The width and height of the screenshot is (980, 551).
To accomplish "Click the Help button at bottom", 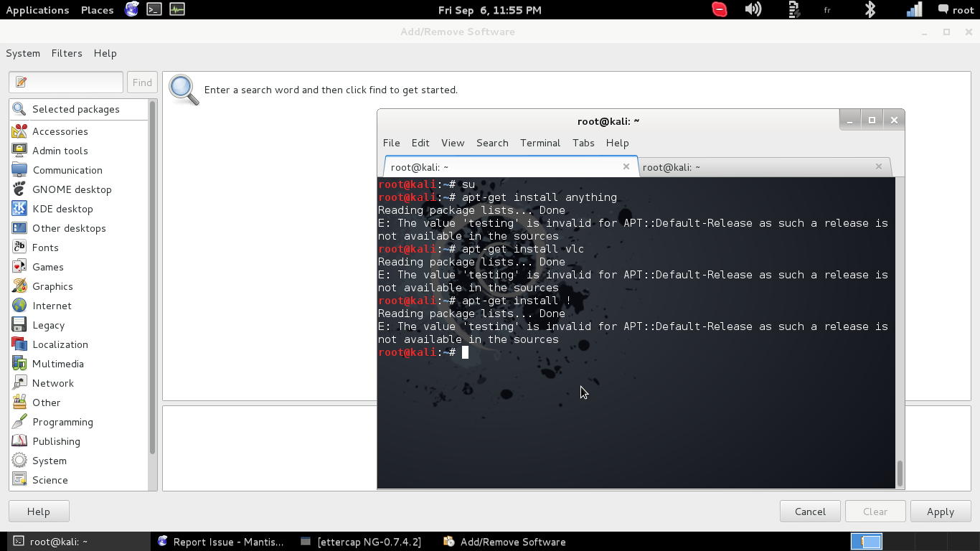I will (39, 512).
